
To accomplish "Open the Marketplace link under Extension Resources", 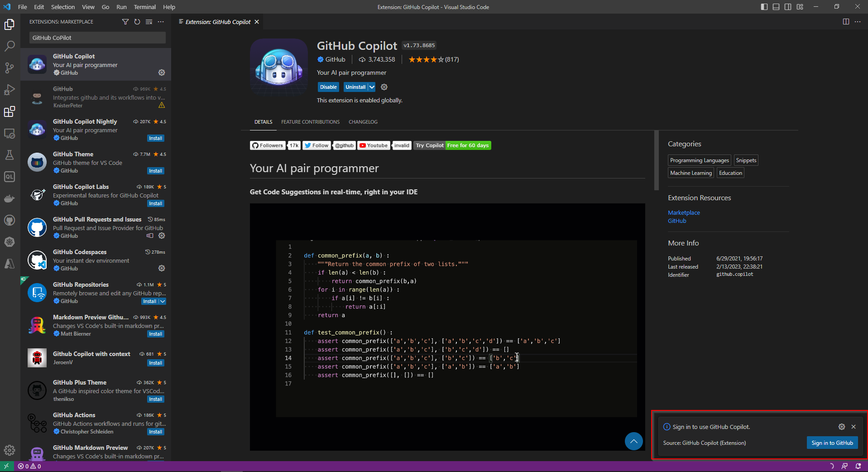I will (684, 212).
